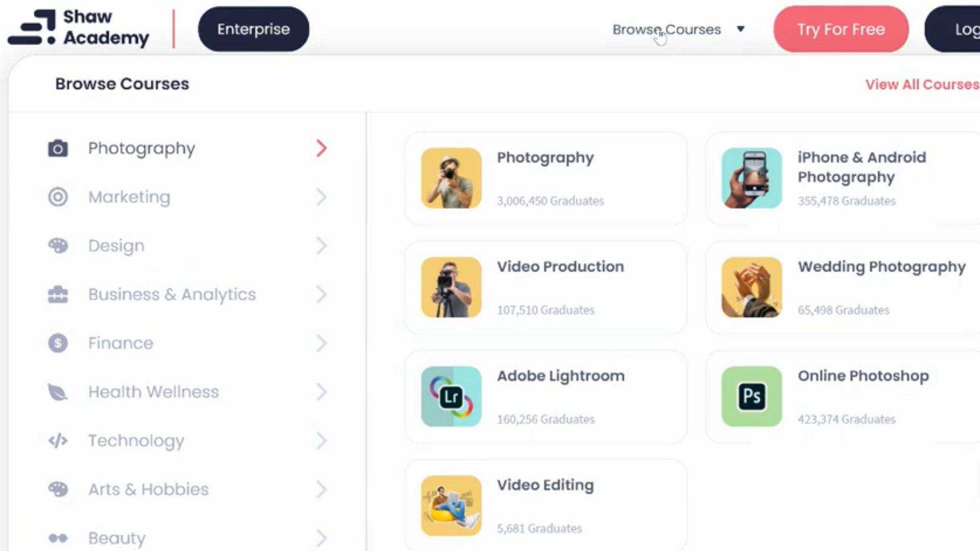Viewport: 980px width, 551px height.
Task: Select the Design category menu item
Action: click(x=116, y=245)
